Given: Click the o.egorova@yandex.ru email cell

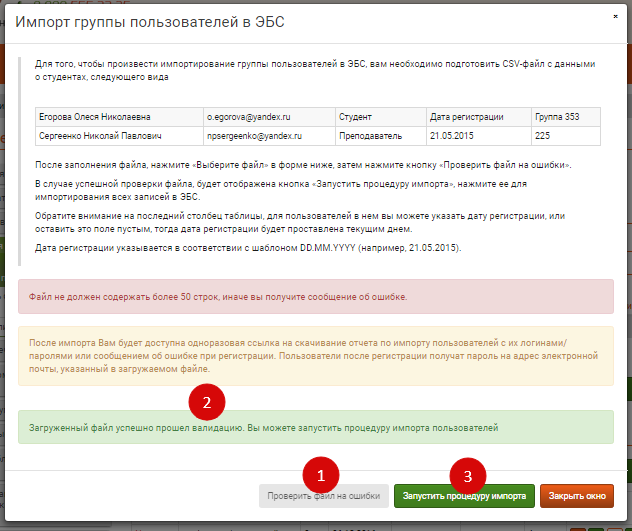Looking at the screenshot, I should pyautogui.click(x=268, y=116).
